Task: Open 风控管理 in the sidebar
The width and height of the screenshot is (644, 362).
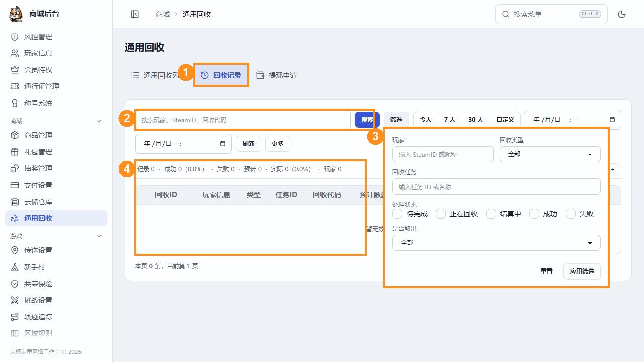Action: (x=56, y=37)
